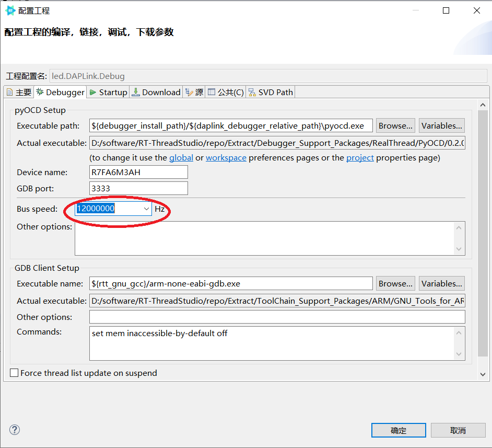Click the GDB Actual executable path field
492x448 pixels.
[x=277, y=301]
